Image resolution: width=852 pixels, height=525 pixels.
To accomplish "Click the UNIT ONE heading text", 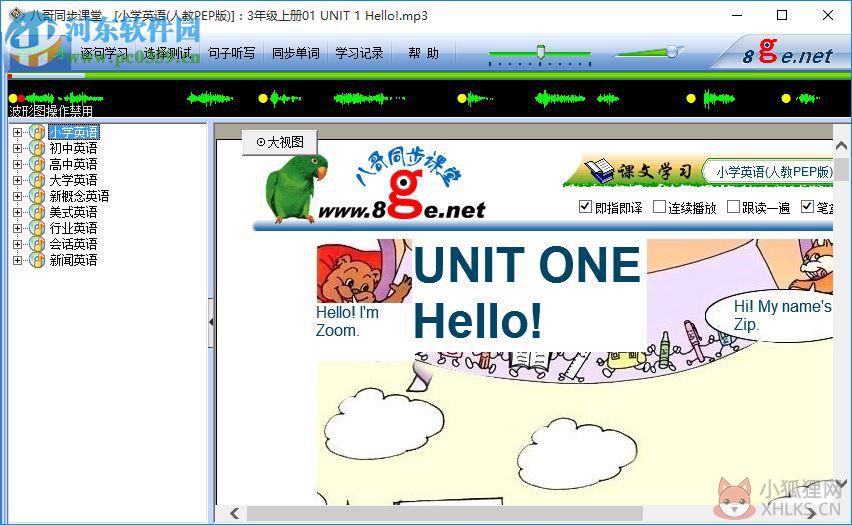I will point(527,265).
